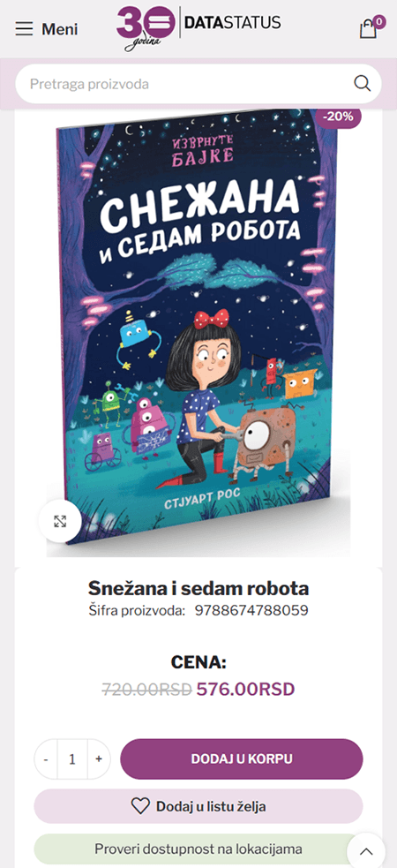Click the DODAJ U KORPU button
The width and height of the screenshot is (397, 868).
[242, 759]
